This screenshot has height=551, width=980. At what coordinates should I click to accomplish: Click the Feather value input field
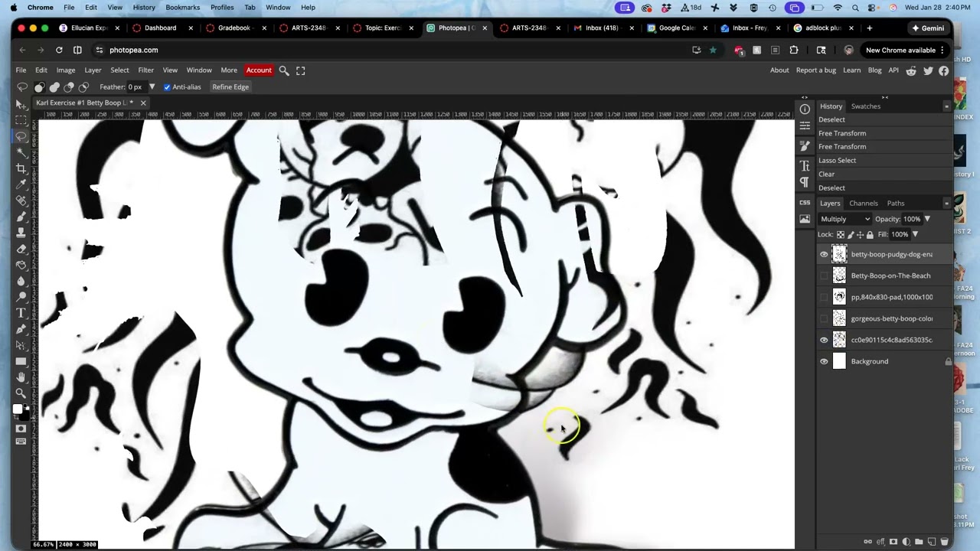click(136, 87)
